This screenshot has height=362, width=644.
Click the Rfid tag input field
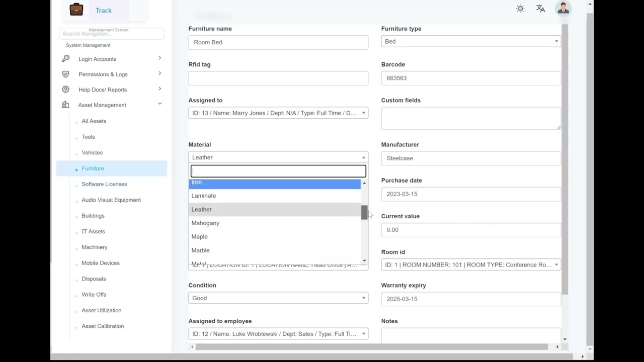(x=278, y=78)
